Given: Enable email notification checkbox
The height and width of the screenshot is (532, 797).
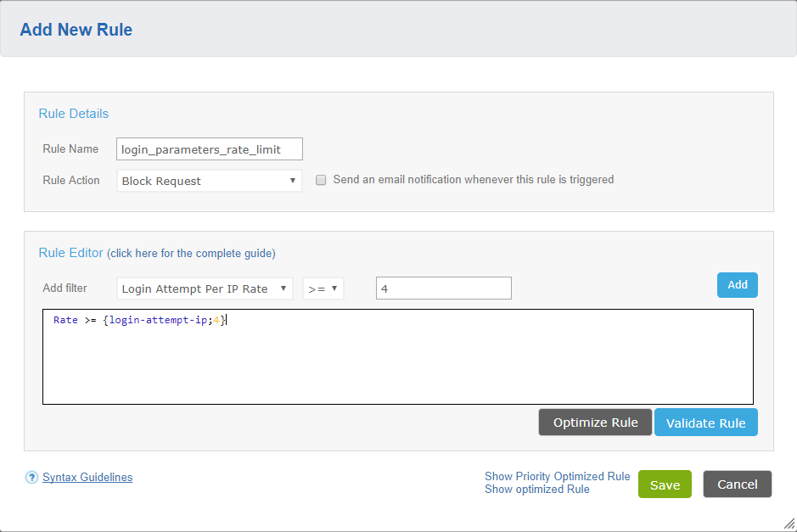Looking at the screenshot, I should (x=321, y=180).
